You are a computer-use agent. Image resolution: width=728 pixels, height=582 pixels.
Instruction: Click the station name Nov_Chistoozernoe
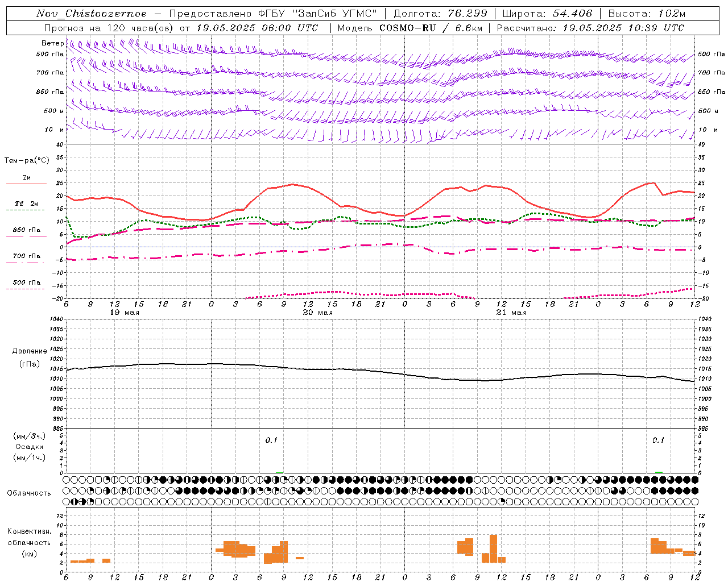(x=91, y=14)
